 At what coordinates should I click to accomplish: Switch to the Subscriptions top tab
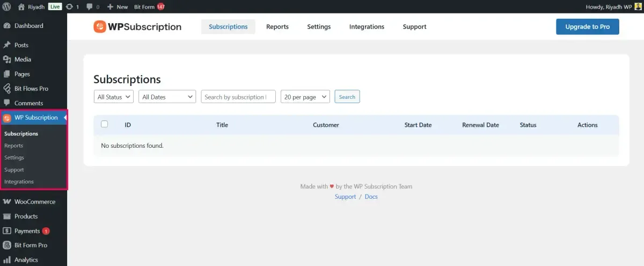click(x=228, y=27)
